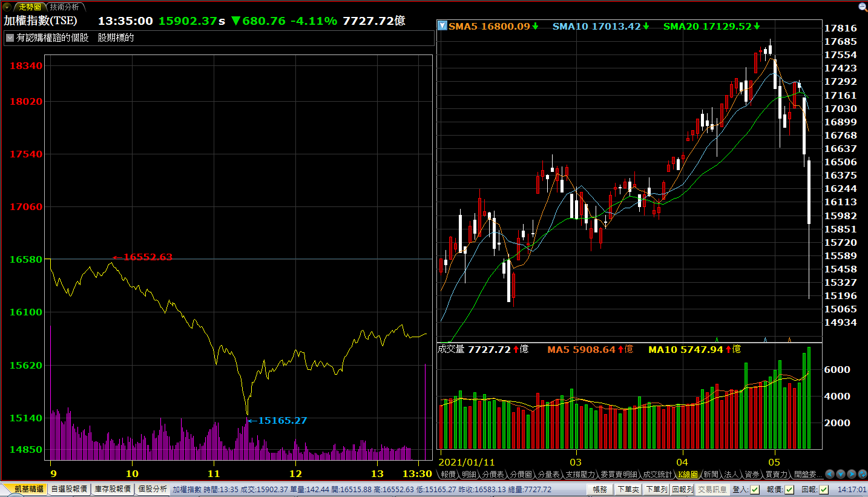Open the 支撐壓力 tab
Screen dimensions: 868x497
point(580,475)
